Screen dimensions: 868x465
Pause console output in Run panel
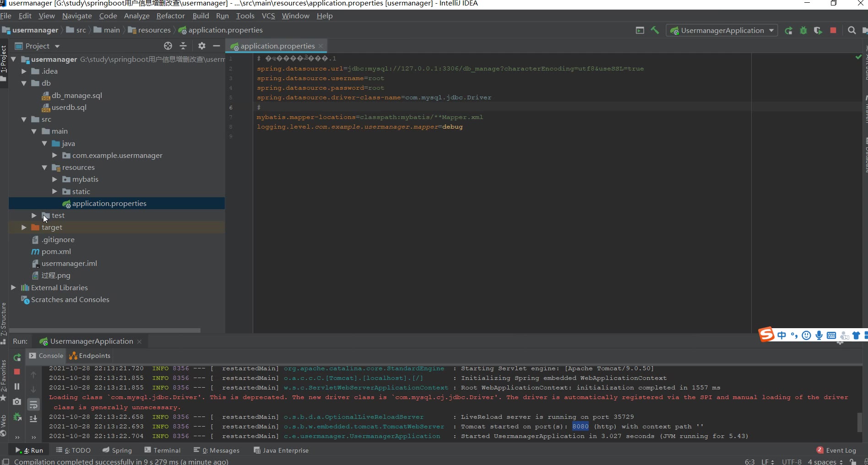click(x=17, y=387)
